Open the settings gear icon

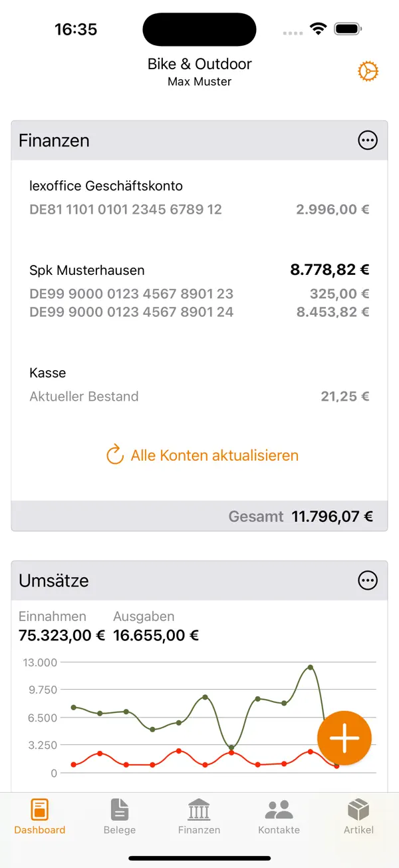[x=368, y=71]
